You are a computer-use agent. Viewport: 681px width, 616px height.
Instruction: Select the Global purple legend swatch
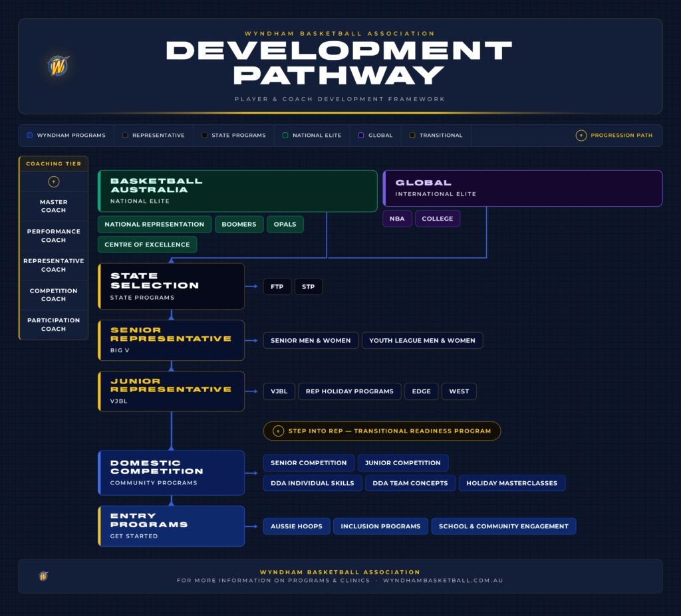click(x=360, y=136)
